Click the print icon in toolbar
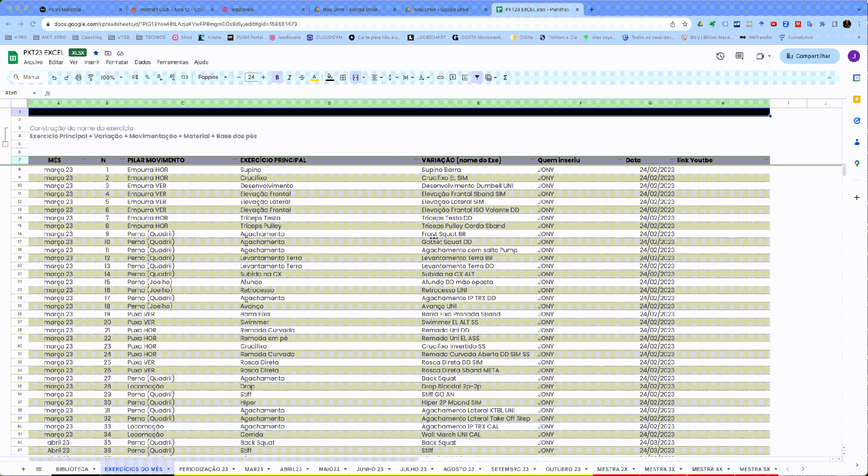Viewport: 868px width, 476px height. 78,77
